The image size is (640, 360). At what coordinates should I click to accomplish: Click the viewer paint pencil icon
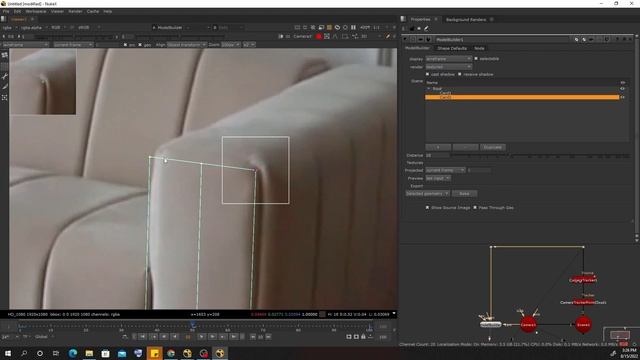tap(388, 36)
